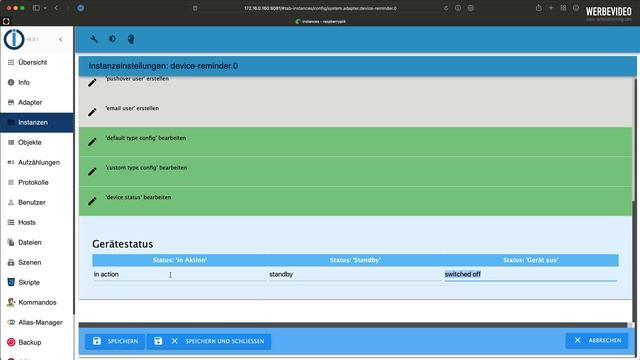Click the Protokolle sidebar icon
Screen dimensions: 640x360
click(11, 182)
